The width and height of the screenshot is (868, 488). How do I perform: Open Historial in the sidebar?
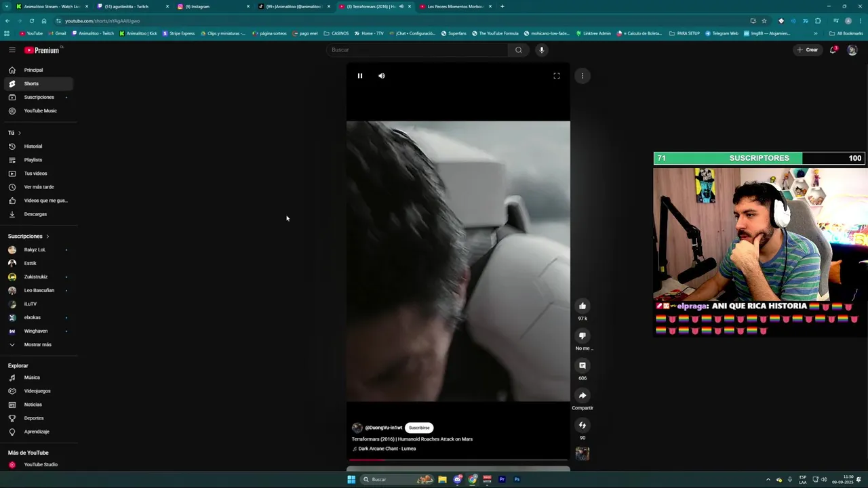click(38, 146)
